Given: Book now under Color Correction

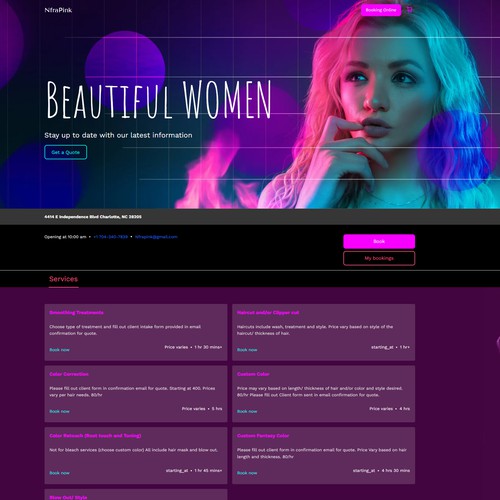Looking at the screenshot, I should 59,412.
